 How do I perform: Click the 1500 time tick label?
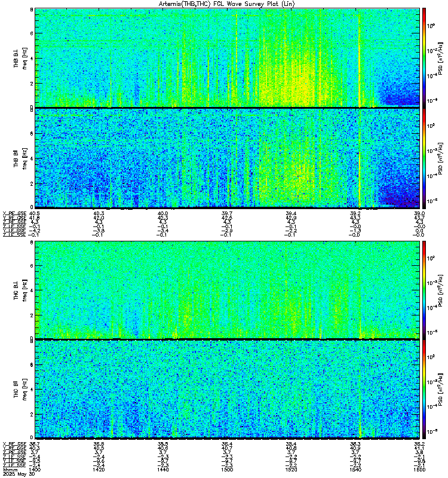(227, 470)
